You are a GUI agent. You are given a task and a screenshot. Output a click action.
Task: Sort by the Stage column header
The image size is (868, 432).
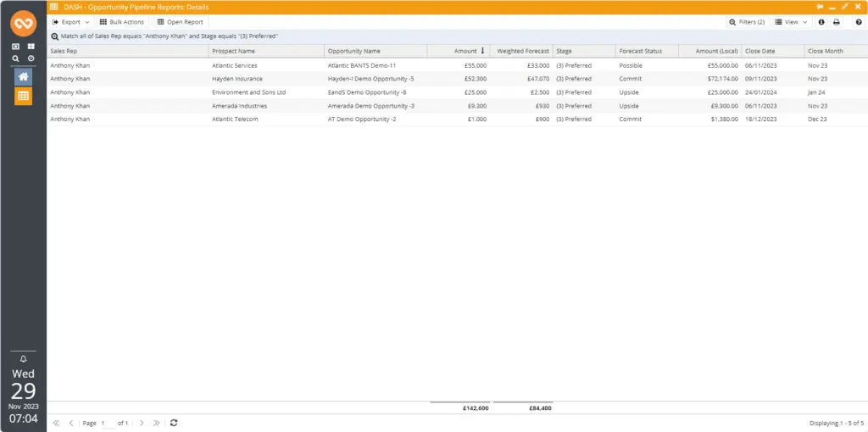pyautogui.click(x=584, y=51)
